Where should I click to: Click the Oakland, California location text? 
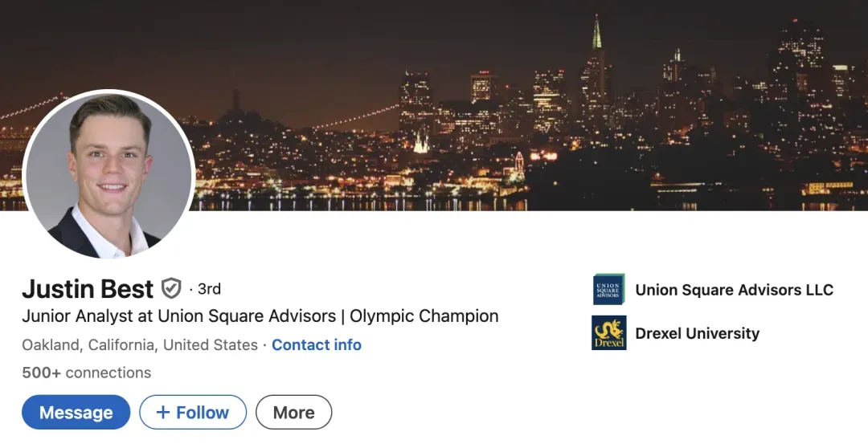[140, 345]
